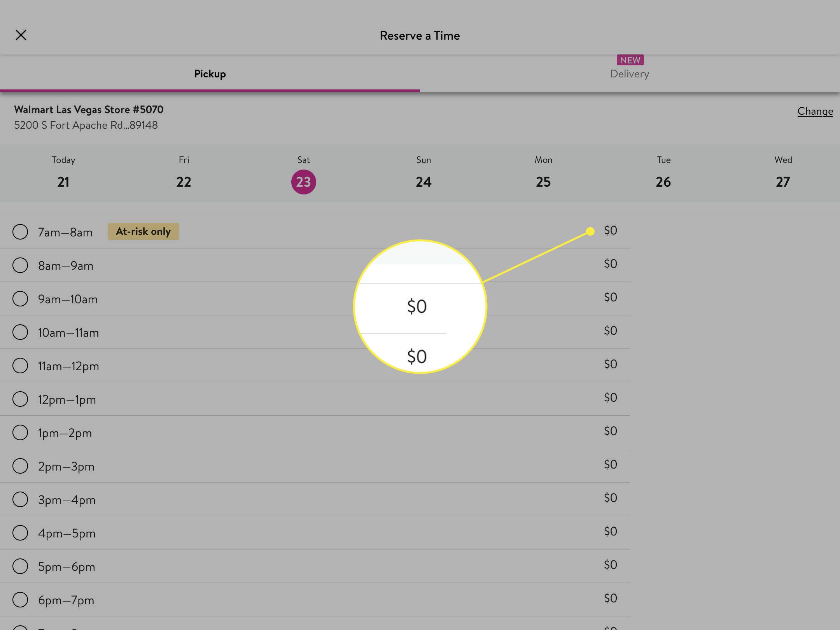
Task: Click the $0 price for 3pm–4pm
Action: tap(611, 498)
